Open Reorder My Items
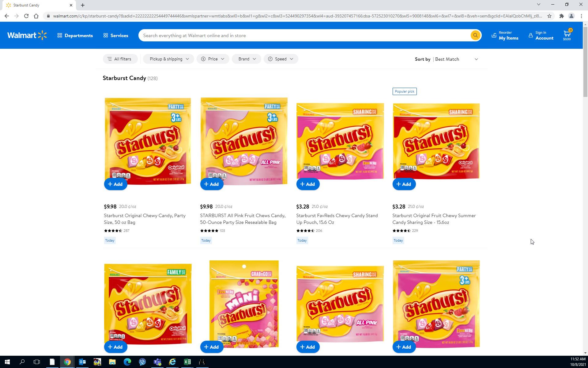The width and height of the screenshot is (588, 368). coord(505,35)
